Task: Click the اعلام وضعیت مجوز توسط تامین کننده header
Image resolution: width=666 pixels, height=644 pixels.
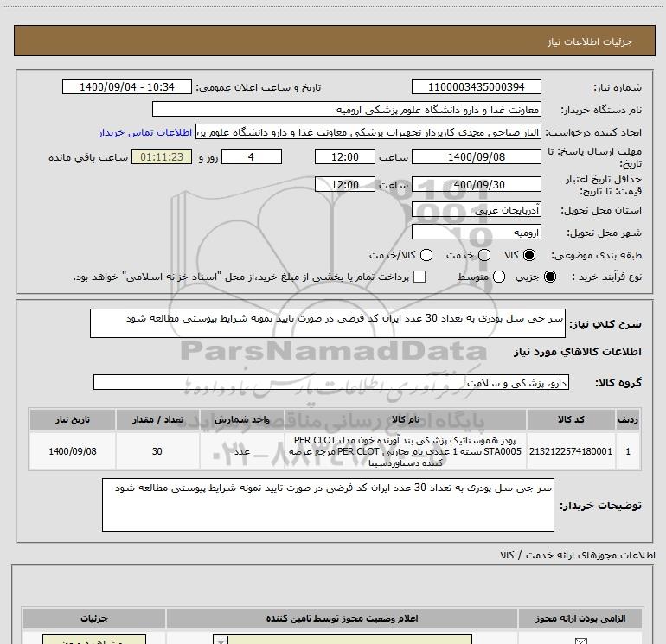Action: [x=342, y=618]
